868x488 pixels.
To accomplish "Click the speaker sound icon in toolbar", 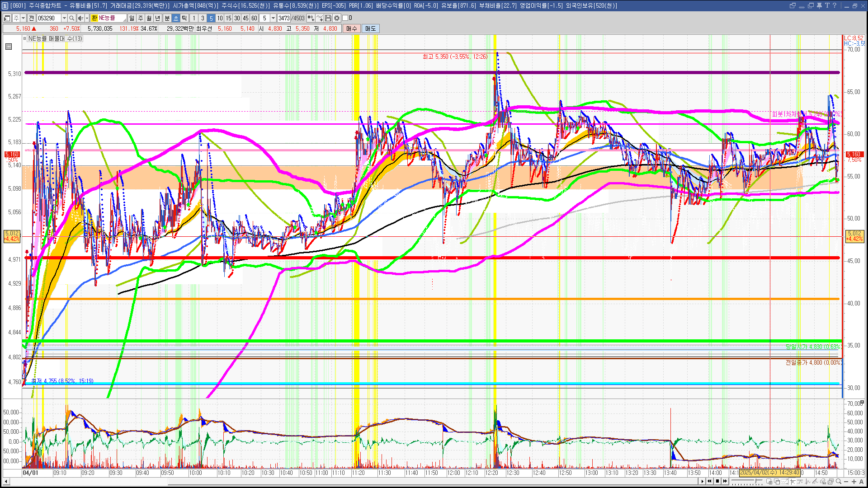I will click(80, 18).
